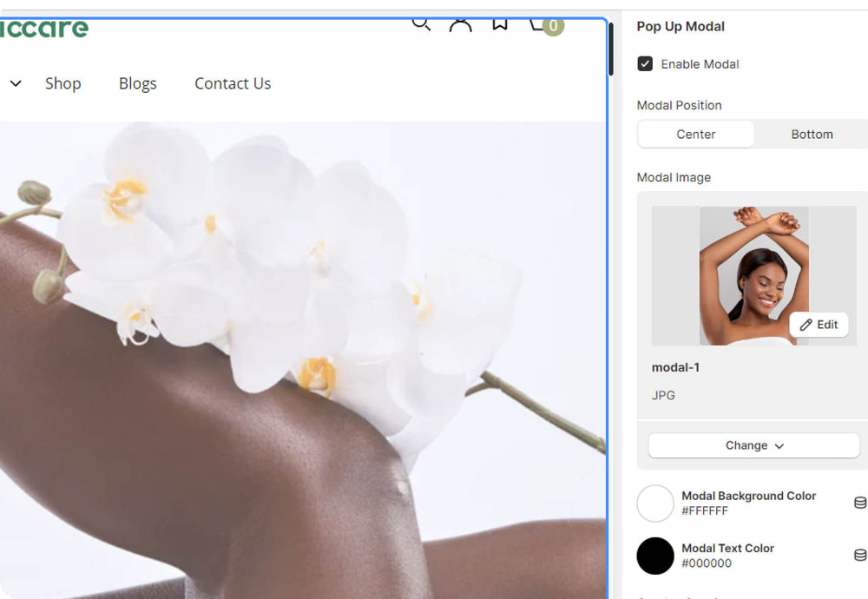Set modal position to Bottom
868x599 pixels.
point(811,135)
